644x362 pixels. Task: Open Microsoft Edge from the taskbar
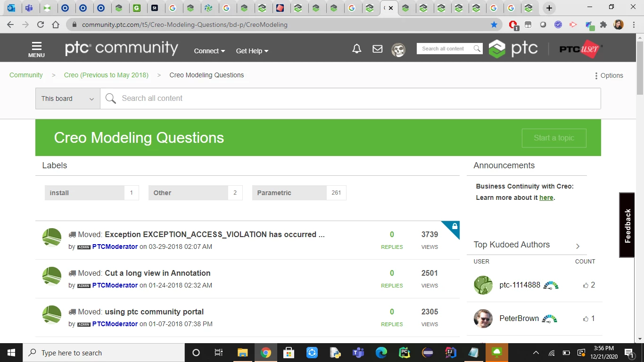tap(381, 353)
